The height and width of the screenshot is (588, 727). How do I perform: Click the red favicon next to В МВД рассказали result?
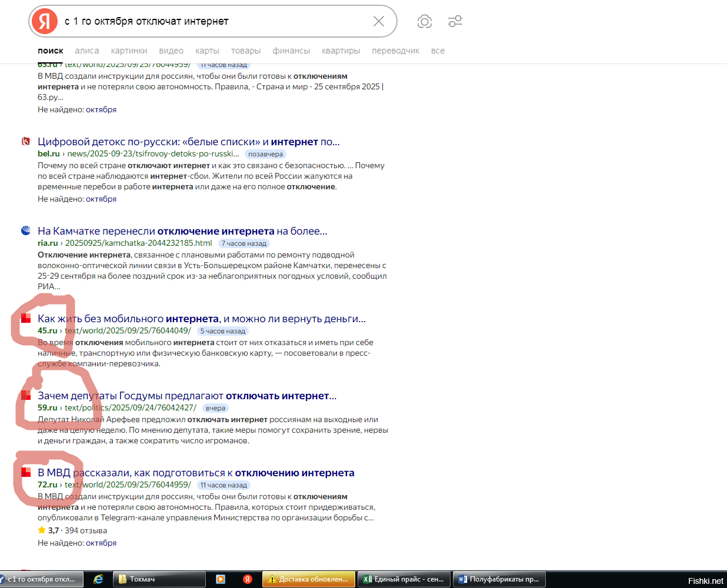tap(26, 472)
